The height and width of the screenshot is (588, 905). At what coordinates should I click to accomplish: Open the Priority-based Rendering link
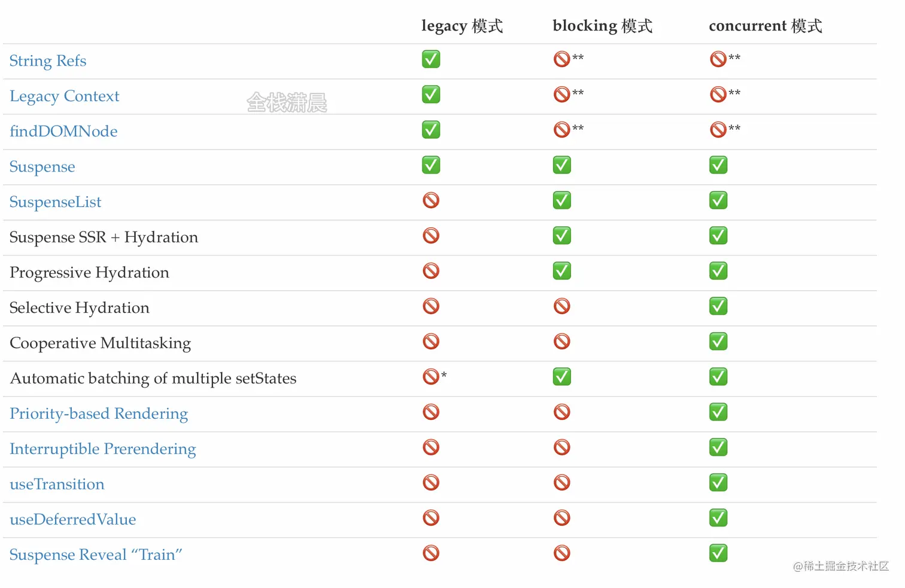99,414
